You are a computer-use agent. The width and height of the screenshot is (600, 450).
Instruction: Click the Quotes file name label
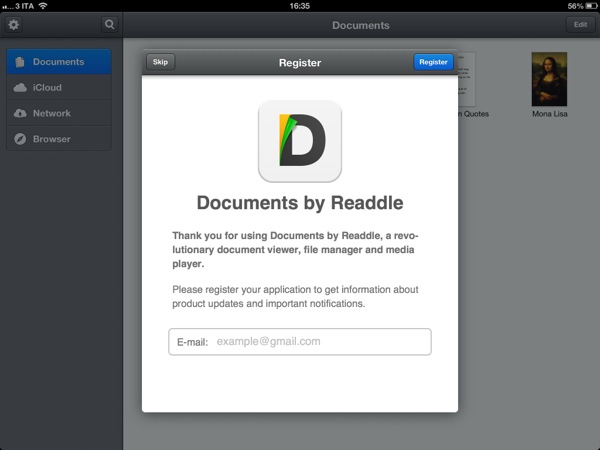point(473,114)
